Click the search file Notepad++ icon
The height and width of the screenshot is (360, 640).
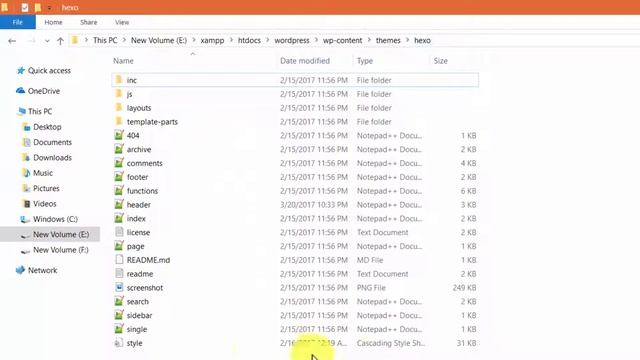(x=119, y=301)
